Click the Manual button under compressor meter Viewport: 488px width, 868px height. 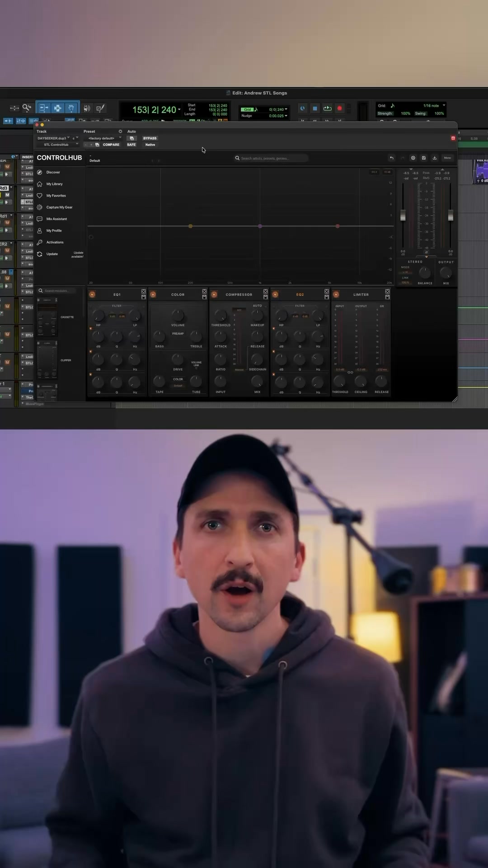(x=239, y=370)
